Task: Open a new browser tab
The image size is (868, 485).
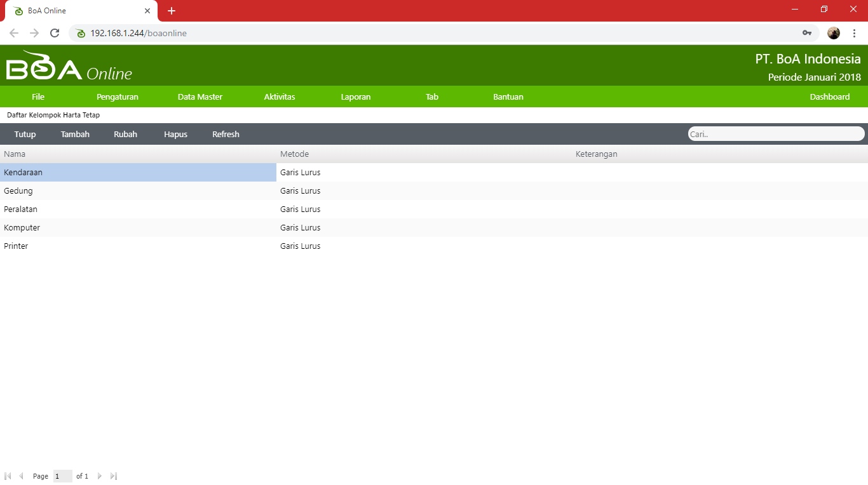Action: point(172,11)
